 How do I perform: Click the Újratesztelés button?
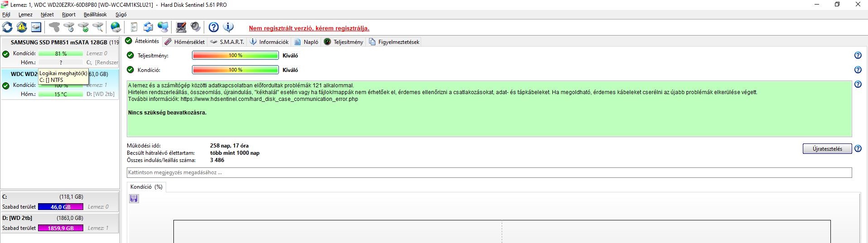click(x=827, y=148)
